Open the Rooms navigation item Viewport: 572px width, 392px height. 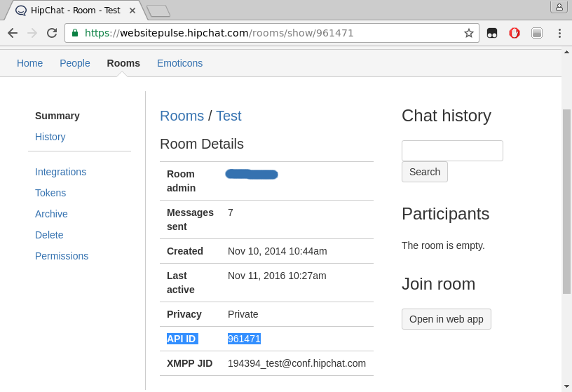point(123,63)
